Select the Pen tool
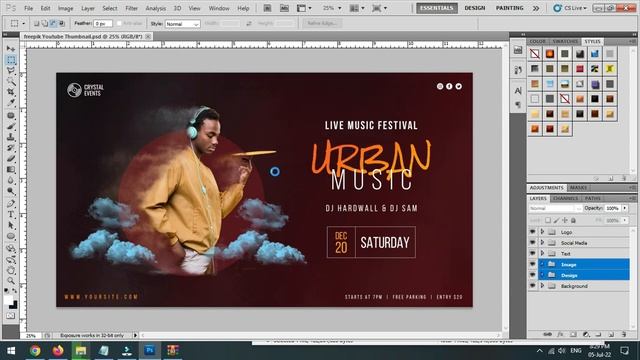 (x=11, y=203)
